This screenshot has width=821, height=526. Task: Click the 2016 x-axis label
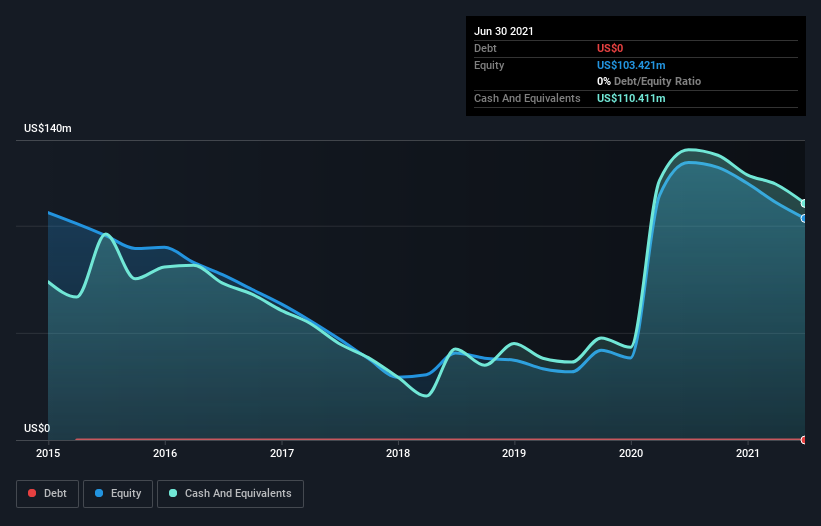click(x=165, y=453)
